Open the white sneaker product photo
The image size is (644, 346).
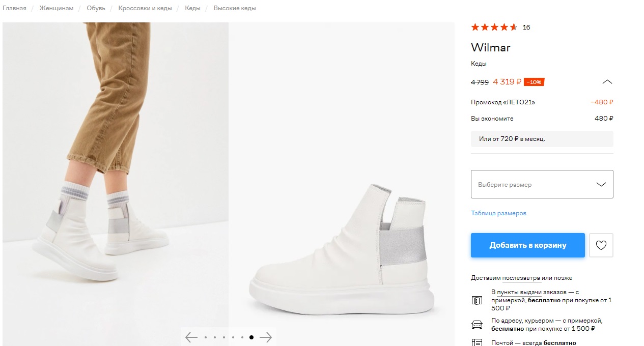click(342, 184)
